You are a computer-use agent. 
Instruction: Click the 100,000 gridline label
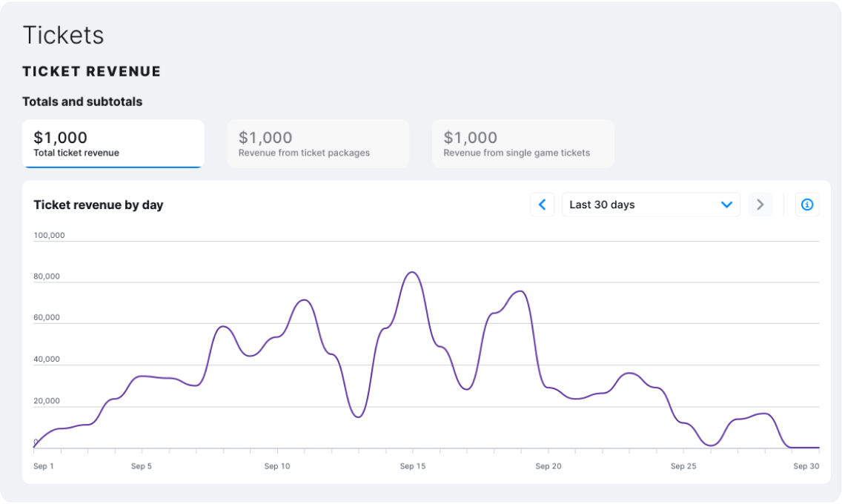click(49, 235)
